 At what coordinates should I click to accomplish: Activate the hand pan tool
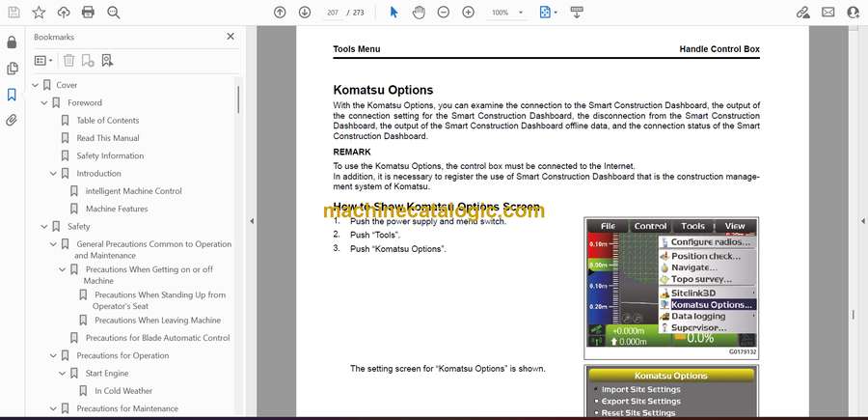point(419,13)
